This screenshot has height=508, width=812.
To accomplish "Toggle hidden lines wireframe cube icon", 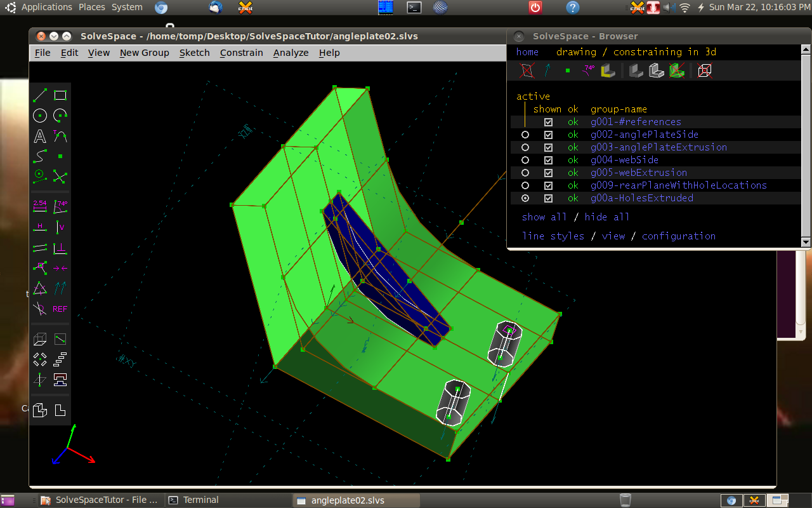I will pos(704,70).
